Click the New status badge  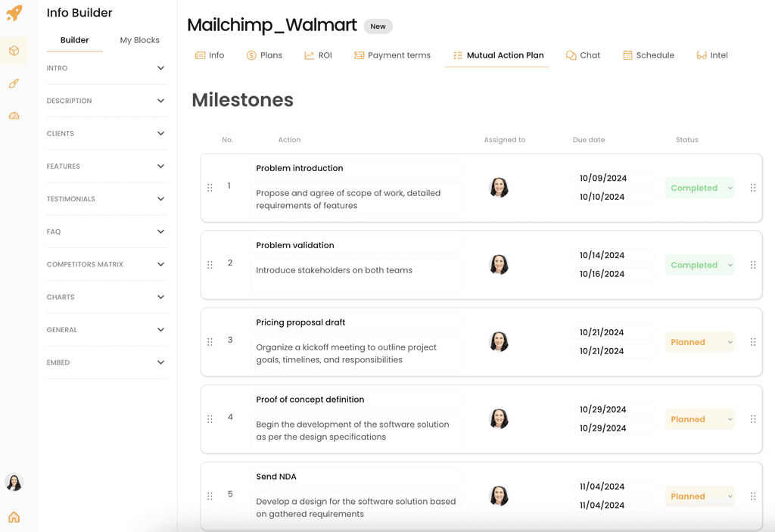378,26
